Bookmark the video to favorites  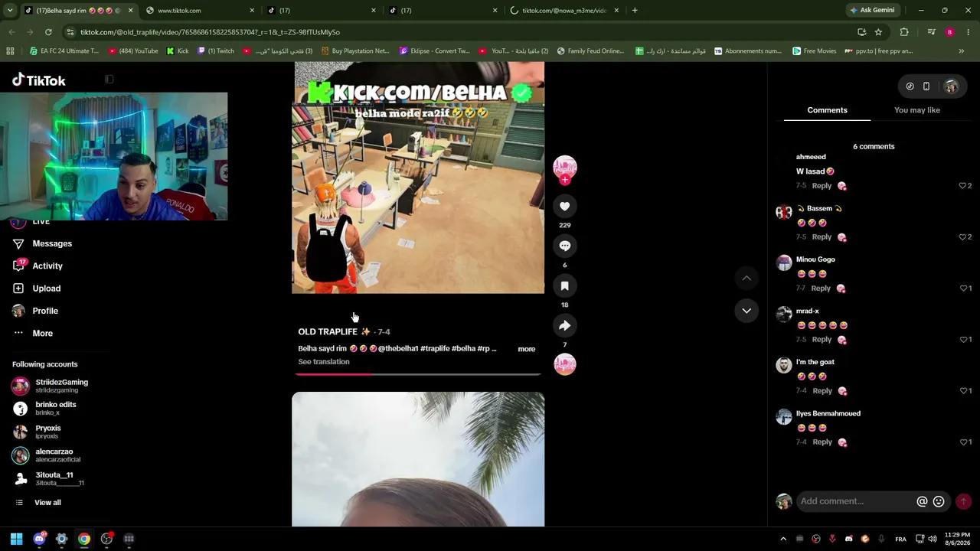(564, 285)
